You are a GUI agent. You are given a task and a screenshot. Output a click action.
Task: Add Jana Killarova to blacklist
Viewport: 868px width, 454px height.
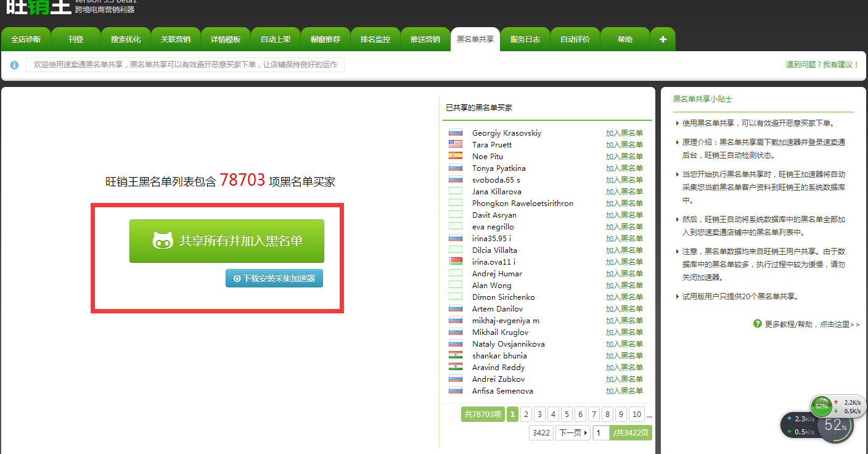coord(624,191)
